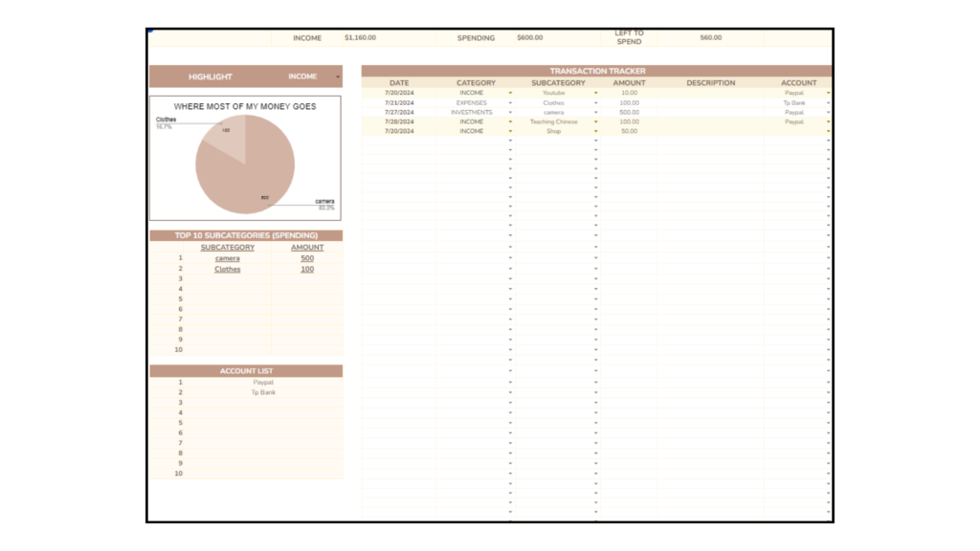Screen dimensions: 980x551
Task: Click the ACCOUNT column header
Action: click(798, 83)
